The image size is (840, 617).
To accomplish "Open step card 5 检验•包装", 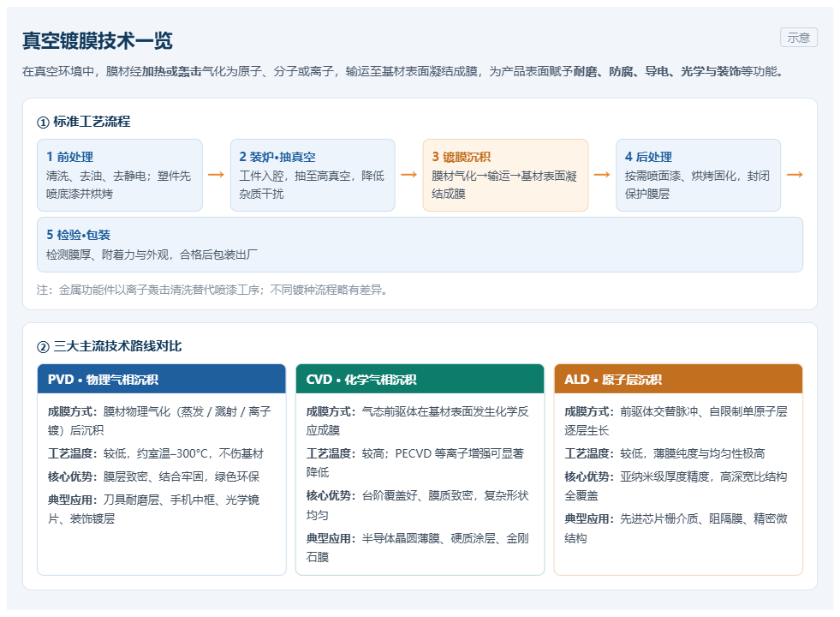I will [420, 244].
